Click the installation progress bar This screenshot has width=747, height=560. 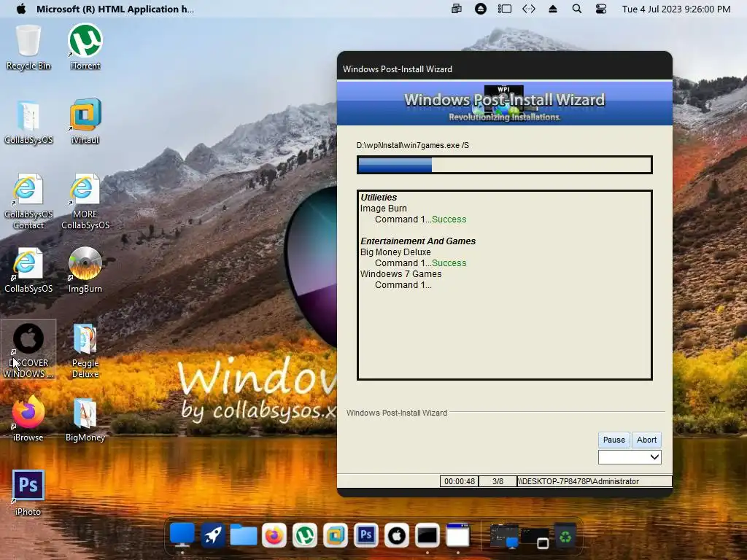pyautogui.click(x=505, y=165)
